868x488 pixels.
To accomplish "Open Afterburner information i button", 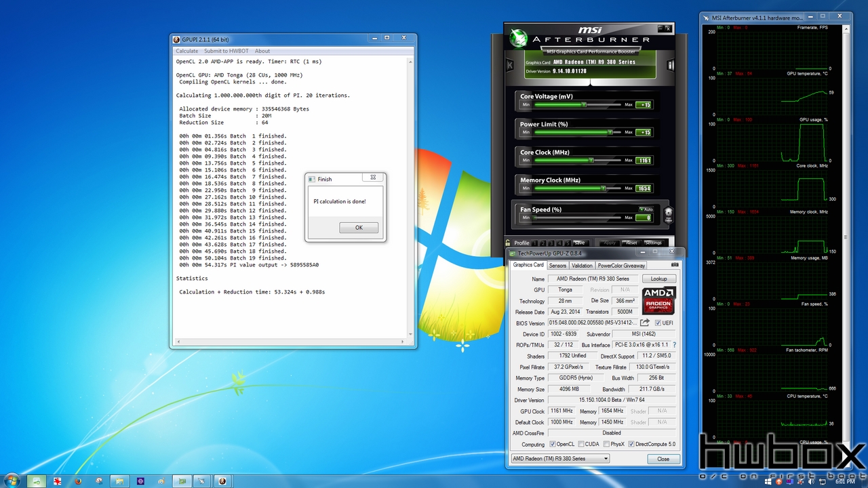I will point(671,66).
